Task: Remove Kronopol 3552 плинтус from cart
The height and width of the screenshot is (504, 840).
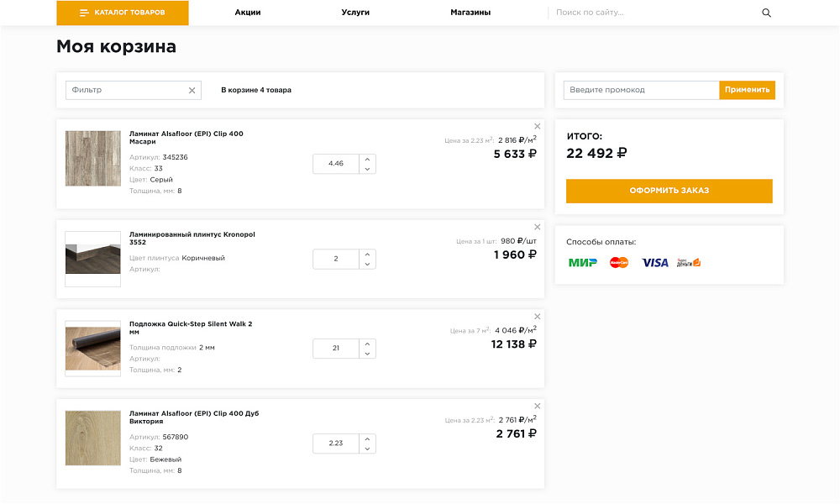Action: click(x=538, y=227)
